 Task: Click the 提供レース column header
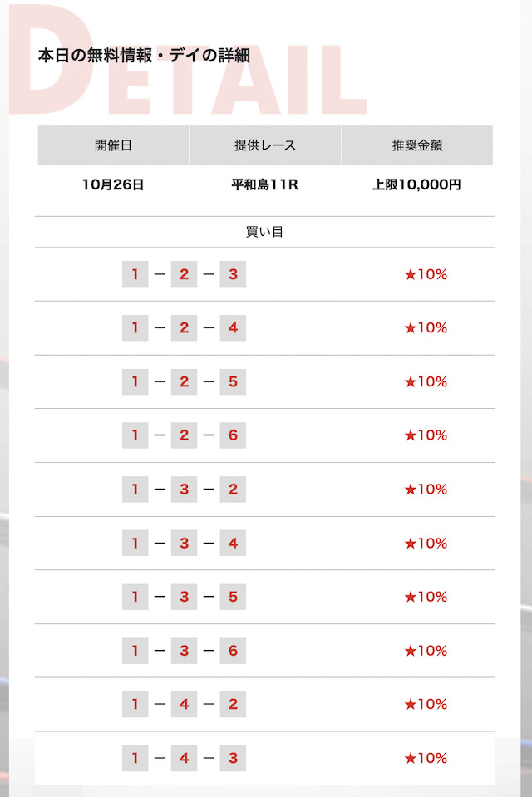coord(265,145)
